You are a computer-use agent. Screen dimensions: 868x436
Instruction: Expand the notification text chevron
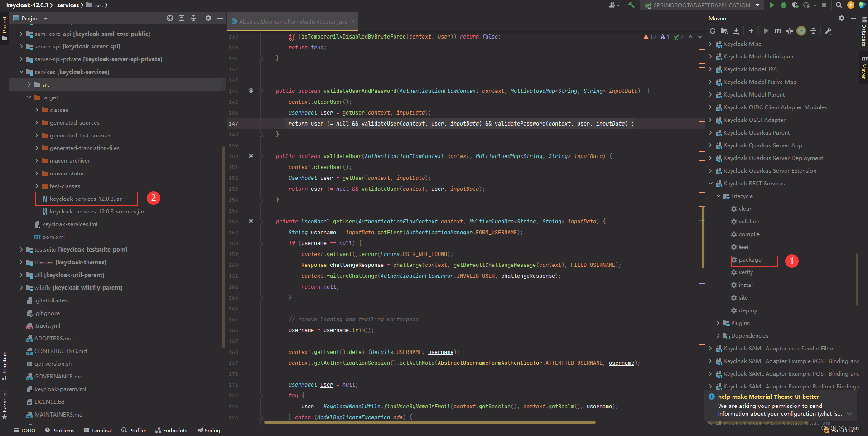(x=849, y=414)
